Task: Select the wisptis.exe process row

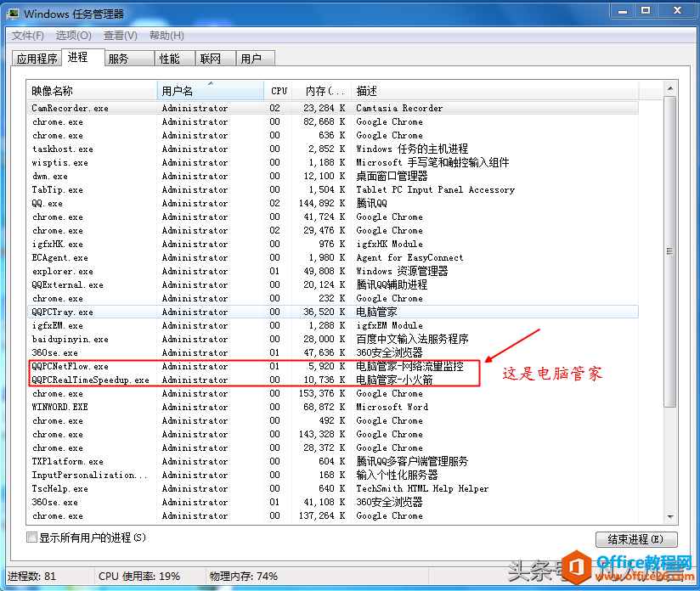Action: point(333,162)
